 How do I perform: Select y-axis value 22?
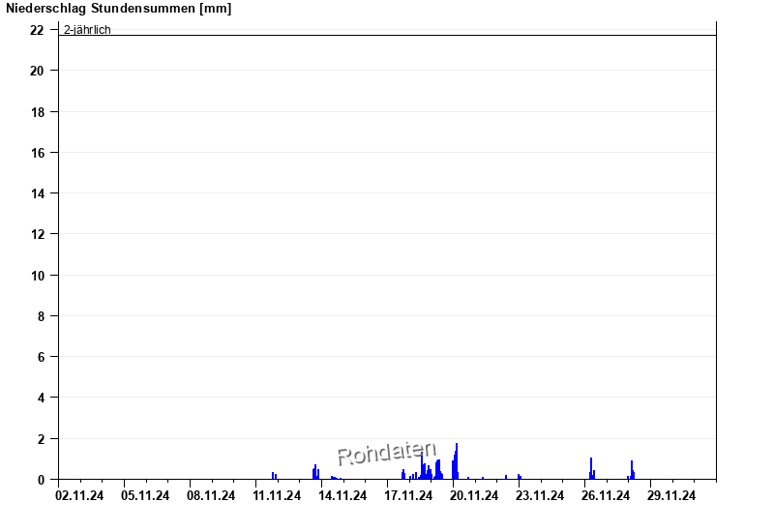coord(37,30)
